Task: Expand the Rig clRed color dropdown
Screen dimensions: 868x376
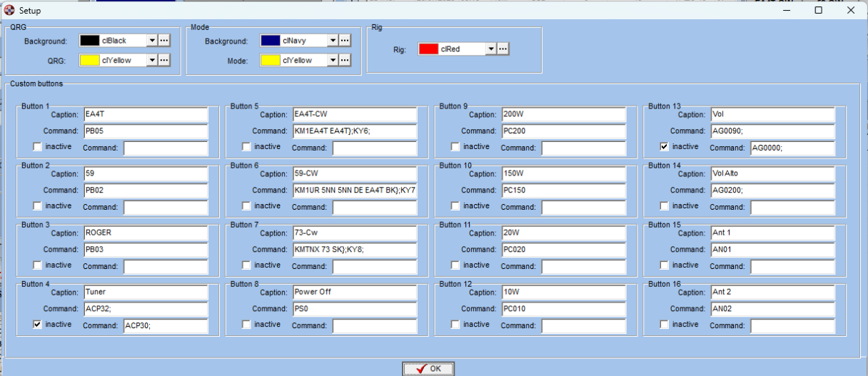Action: pos(490,49)
